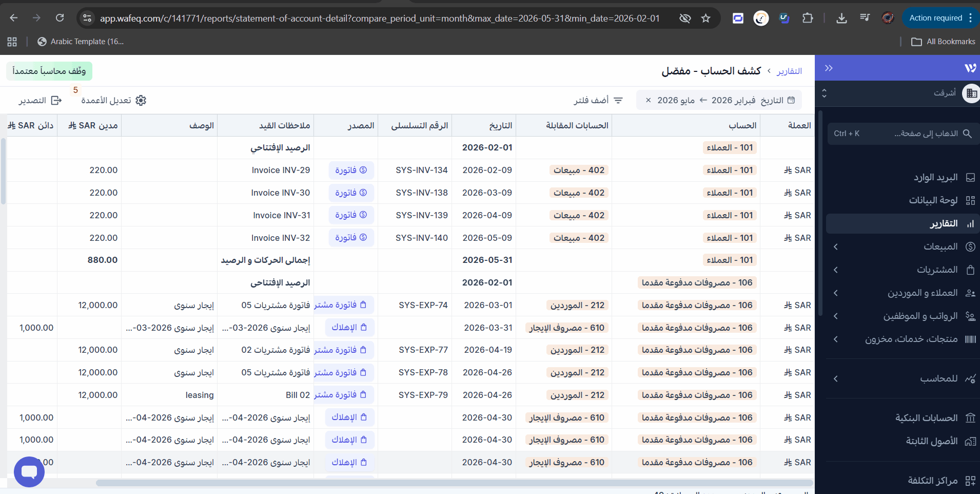980x494 pixels.
Task: Open the browser media control icon
Action: pos(865,18)
